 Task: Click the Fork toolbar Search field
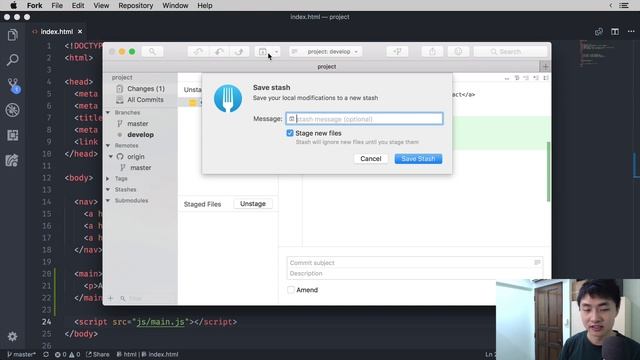pyautogui.click(x=510, y=51)
